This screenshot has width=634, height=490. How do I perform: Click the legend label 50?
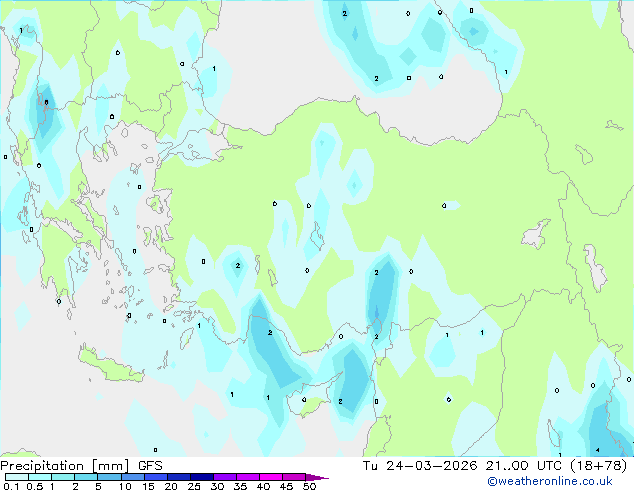(309, 486)
